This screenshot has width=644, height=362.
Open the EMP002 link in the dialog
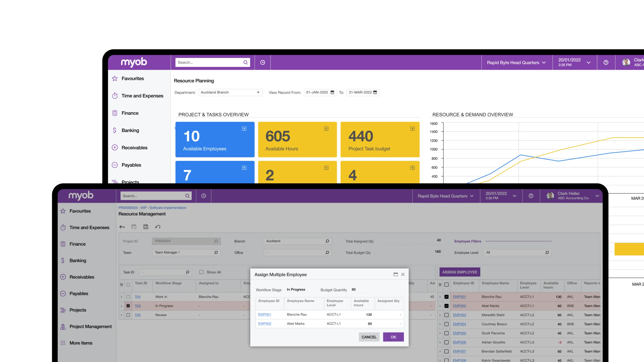click(265, 324)
